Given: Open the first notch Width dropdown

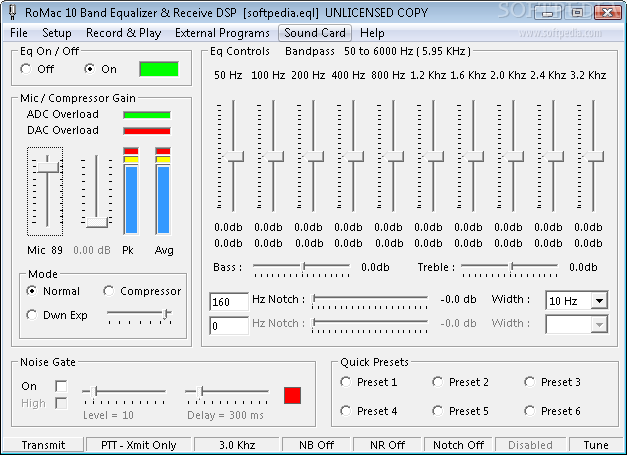Looking at the screenshot, I should pos(599,300).
